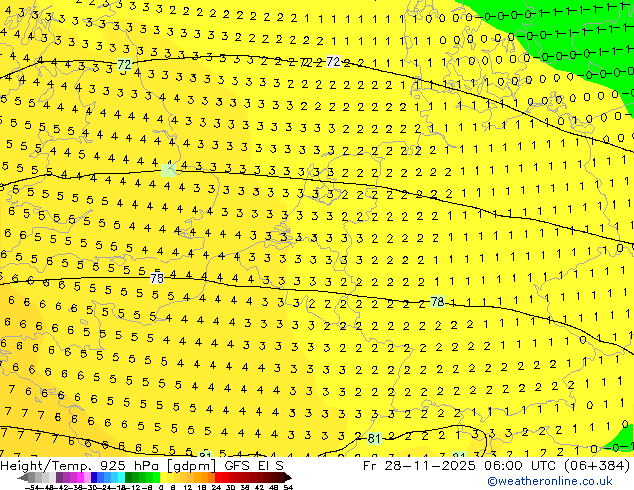634x490 pixels.
Task: Click the white-boxed 78 contour label
Action: [x=157, y=278]
